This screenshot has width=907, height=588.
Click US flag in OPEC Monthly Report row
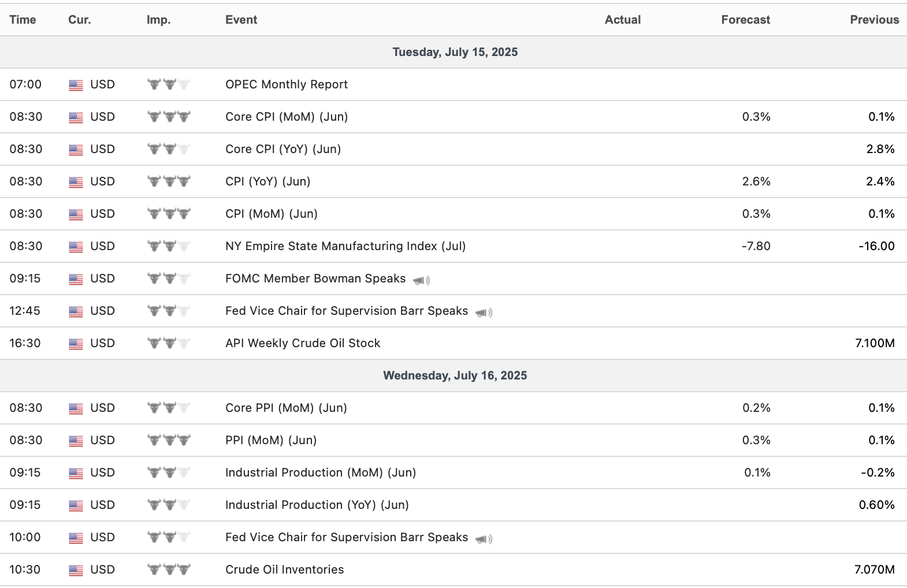76,85
